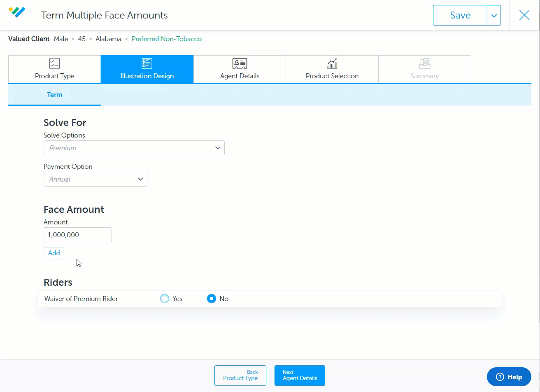Click the Alabama state text
Viewport: 540px width, 392px height.
click(109, 39)
